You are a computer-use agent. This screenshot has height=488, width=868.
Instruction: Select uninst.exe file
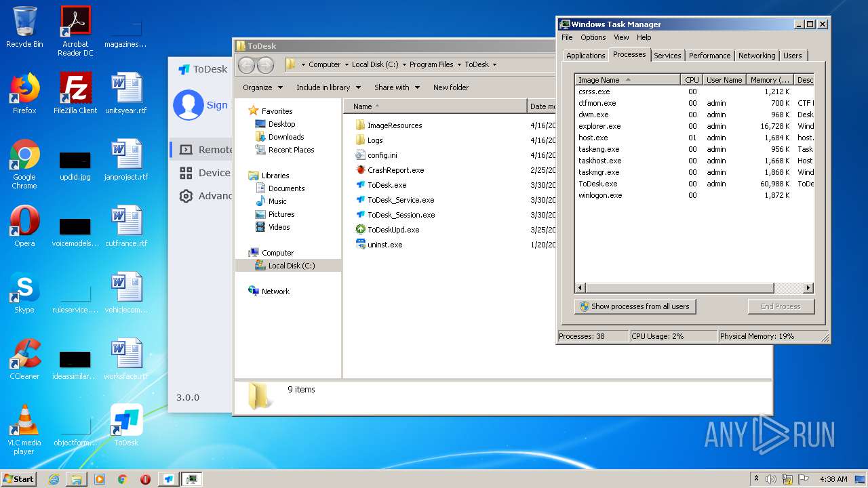[x=379, y=245]
